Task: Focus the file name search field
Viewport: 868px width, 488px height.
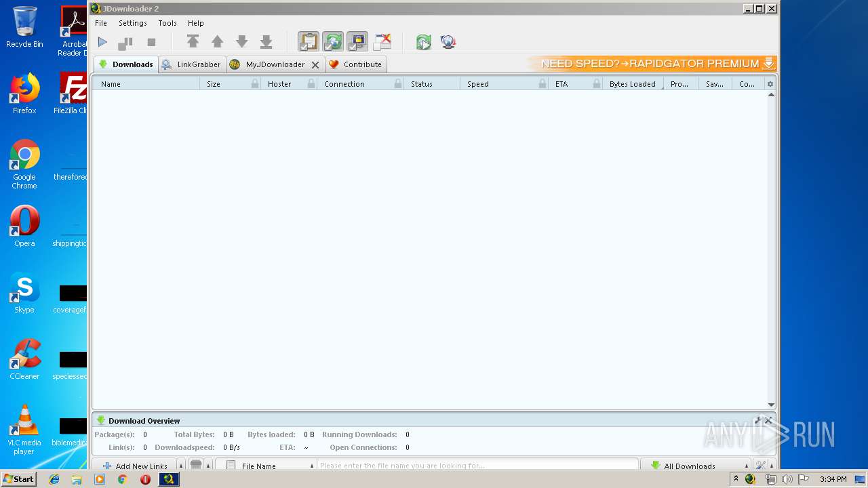Action: (x=478, y=466)
